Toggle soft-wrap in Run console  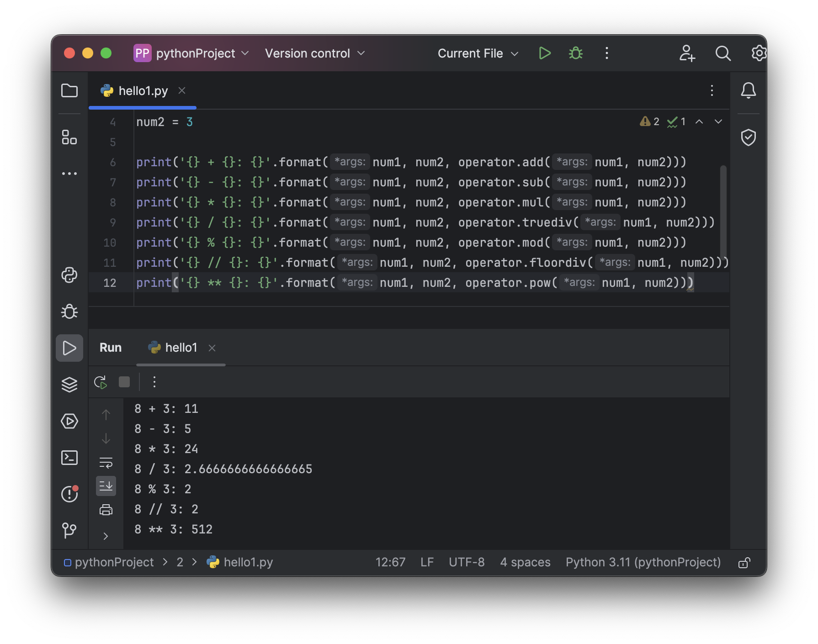pos(106,463)
